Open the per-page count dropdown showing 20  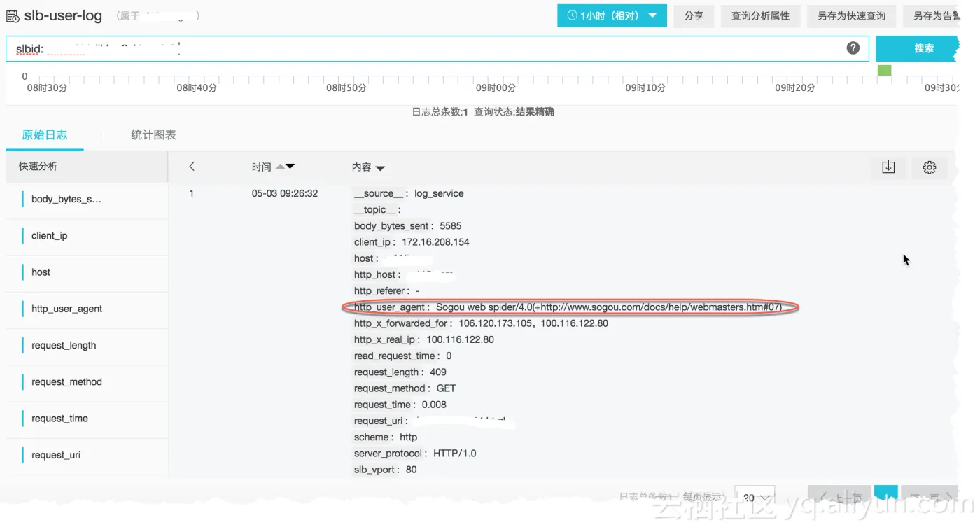755,497
